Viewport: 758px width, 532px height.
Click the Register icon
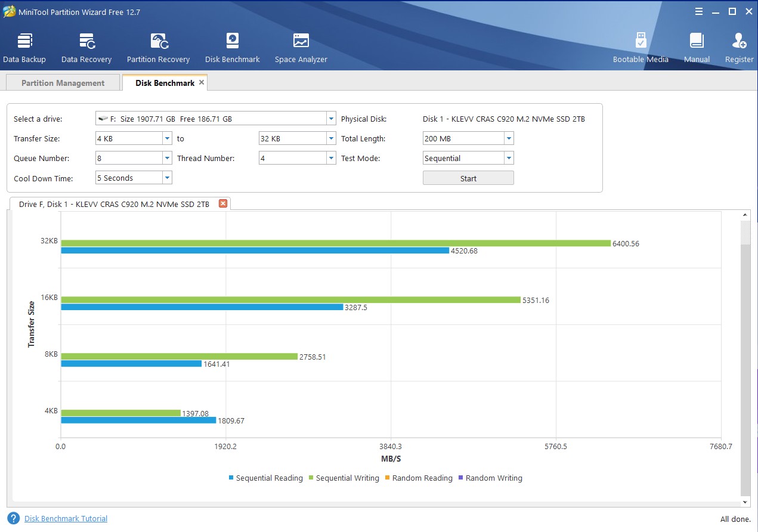[740, 48]
